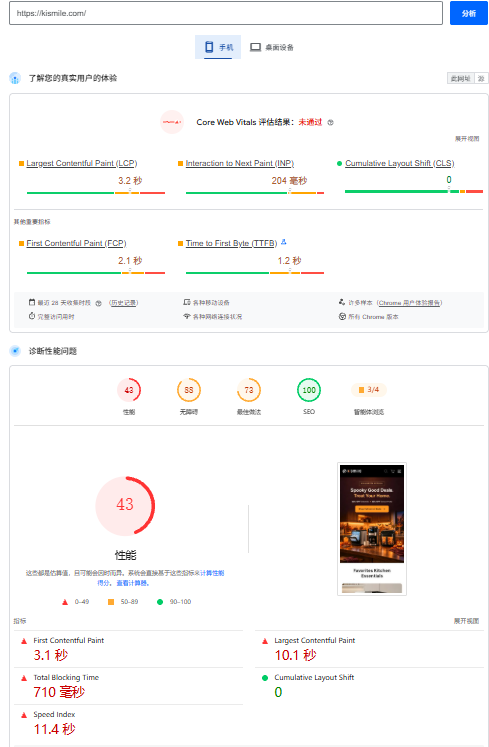
Task: Click the CLS distribution bar
Action: (414, 192)
